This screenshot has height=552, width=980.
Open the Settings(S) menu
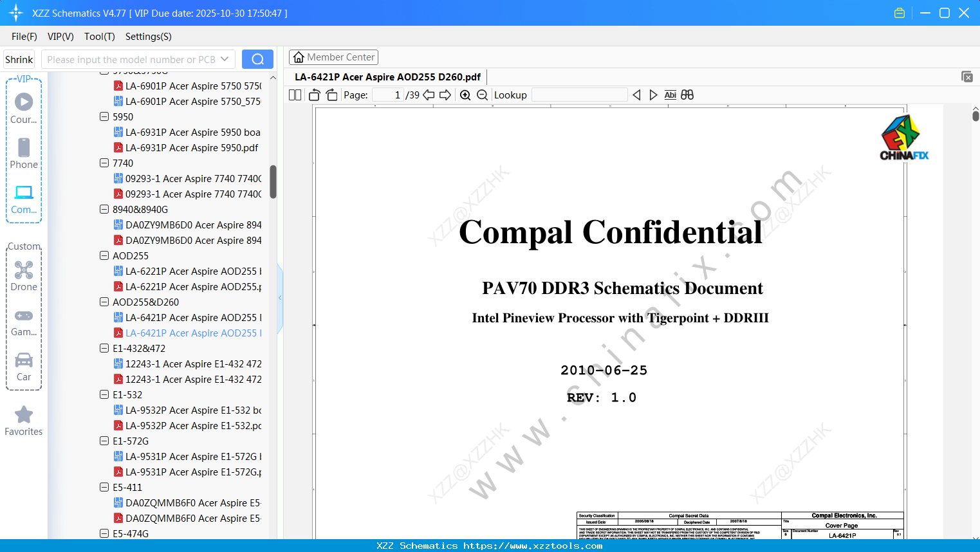[149, 37]
